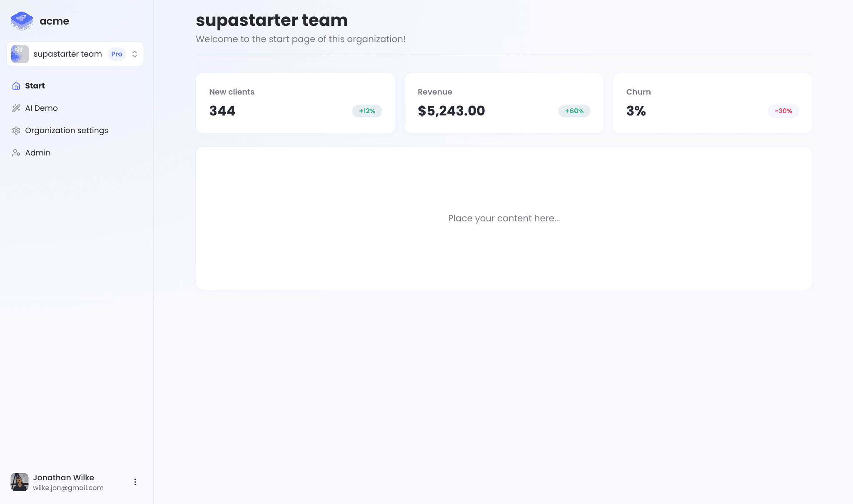Click the -30% churn indicator
Image resolution: width=853 pixels, height=504 pixels.
click(x=783, y=111)
